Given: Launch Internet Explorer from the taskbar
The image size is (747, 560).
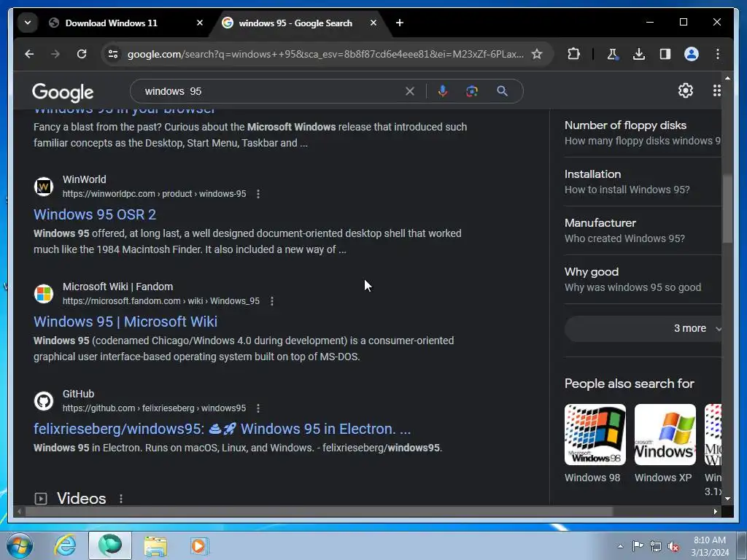Looking at the screenshot, I should tap(65, 545).
